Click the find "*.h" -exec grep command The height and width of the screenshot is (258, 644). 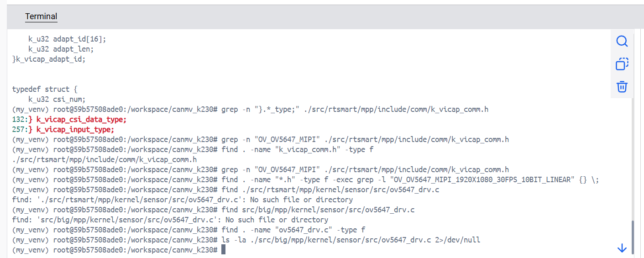point(410,179)
